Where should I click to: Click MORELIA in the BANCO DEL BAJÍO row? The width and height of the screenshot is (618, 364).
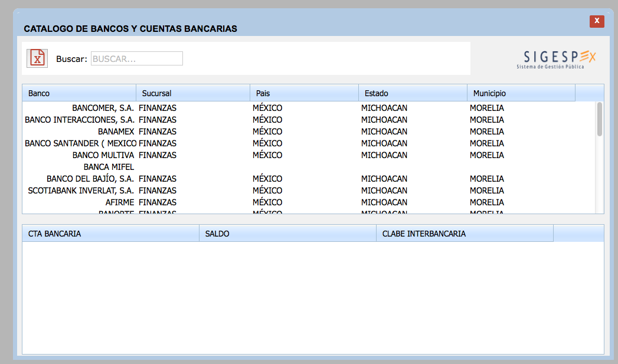pyautogui.click(x=487, y=179)
